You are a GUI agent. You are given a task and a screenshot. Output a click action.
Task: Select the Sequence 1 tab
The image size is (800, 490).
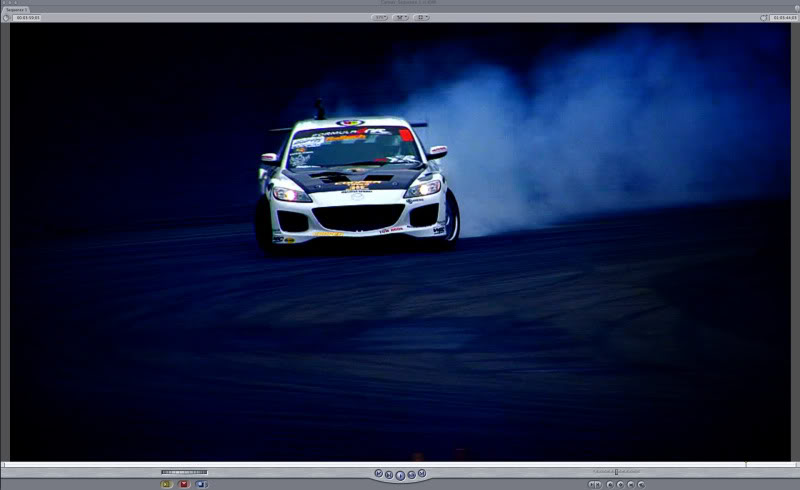(x=16, y=10)
